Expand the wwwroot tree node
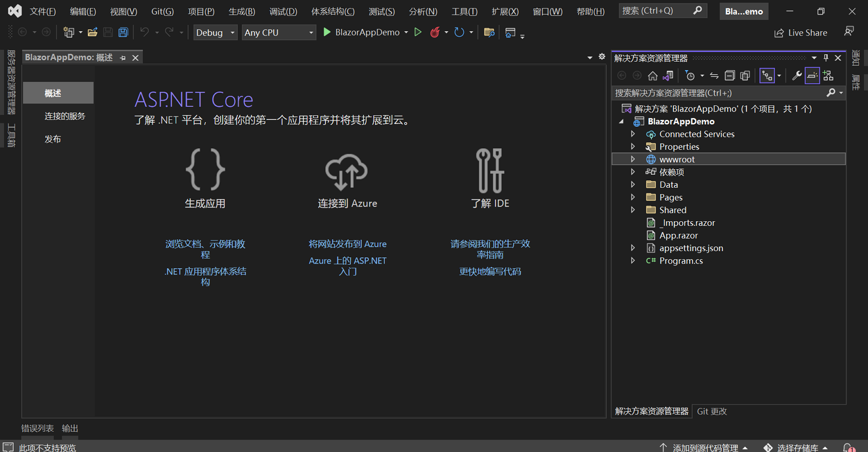This screenshot has height=452, width=868. [632, 159]
